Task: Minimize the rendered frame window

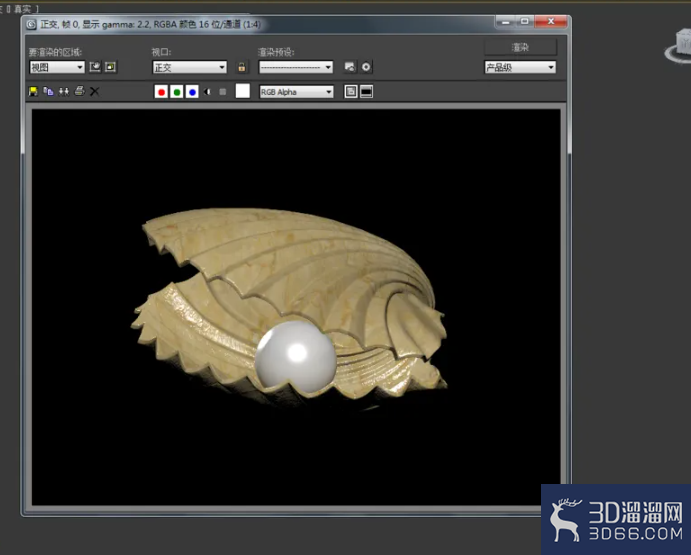Action: tap(506, 22)
